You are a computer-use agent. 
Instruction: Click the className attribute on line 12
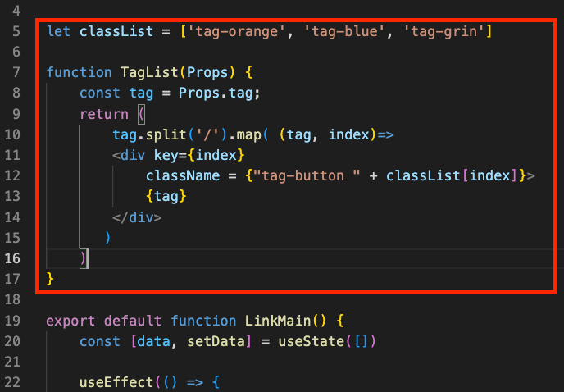pyautogui.click(x=183, y=175)
